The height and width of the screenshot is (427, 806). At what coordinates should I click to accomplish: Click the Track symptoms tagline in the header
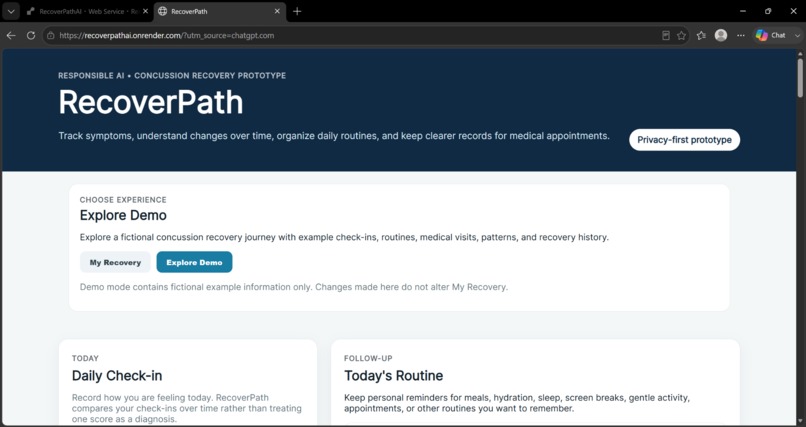click(334, 136)
